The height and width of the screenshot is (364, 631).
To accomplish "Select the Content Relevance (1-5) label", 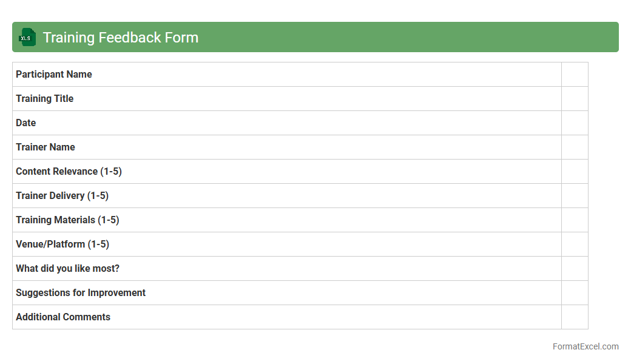I will click(x=69, y=171).
